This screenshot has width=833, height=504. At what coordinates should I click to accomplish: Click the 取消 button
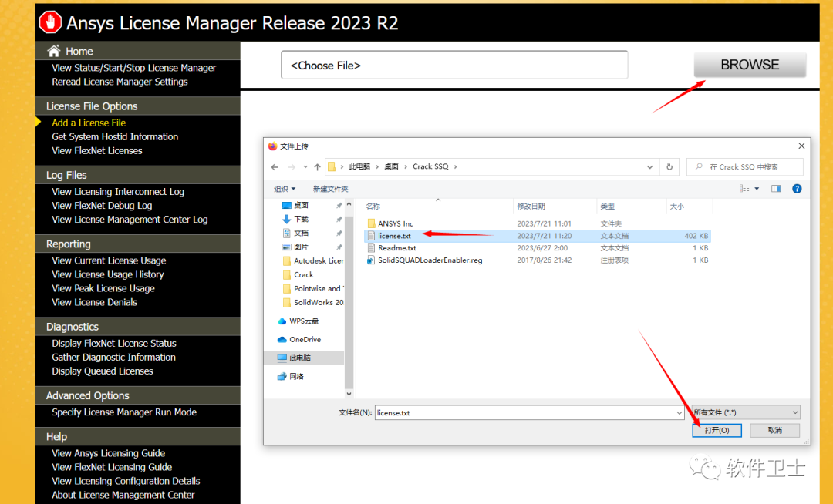coord(774,430)
